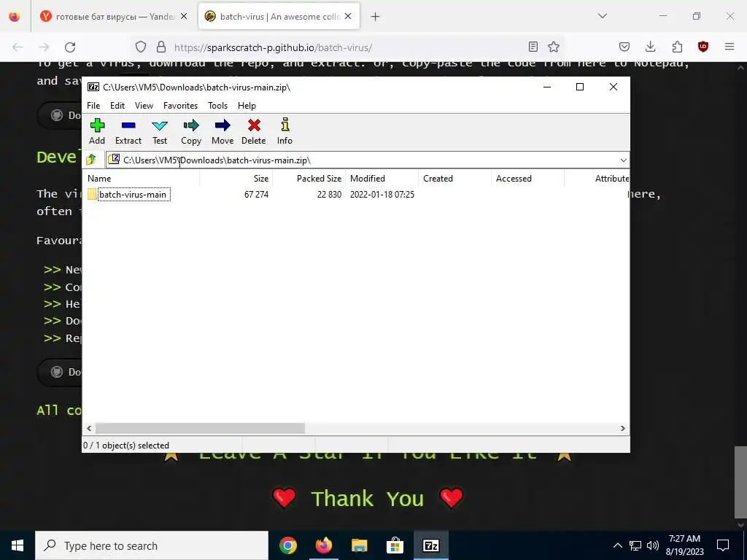Go up one folder level in 7-Zip
Screen dimensions: 747x560
click(x=91, y=160)
